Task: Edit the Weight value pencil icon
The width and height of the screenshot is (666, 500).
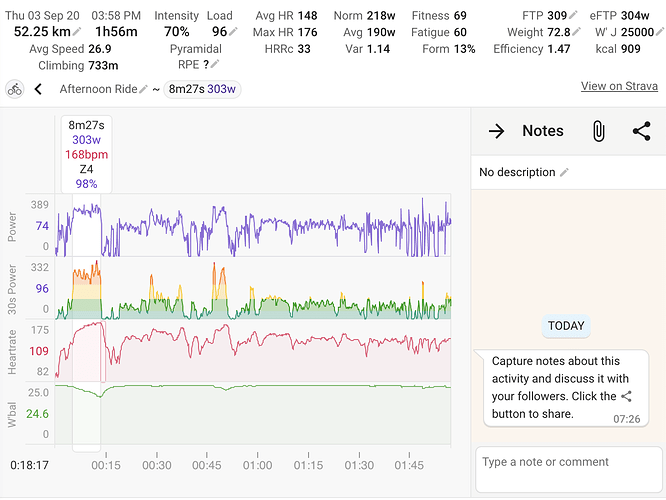Action: [574, 33]
